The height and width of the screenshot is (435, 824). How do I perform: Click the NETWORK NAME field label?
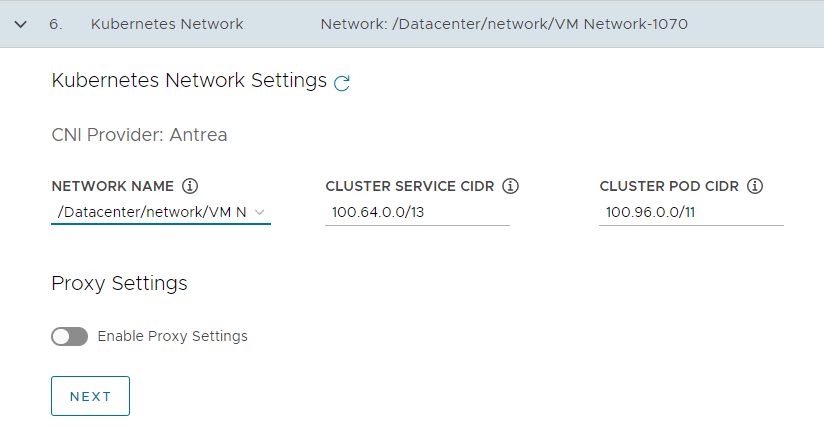tap(112, 186)
